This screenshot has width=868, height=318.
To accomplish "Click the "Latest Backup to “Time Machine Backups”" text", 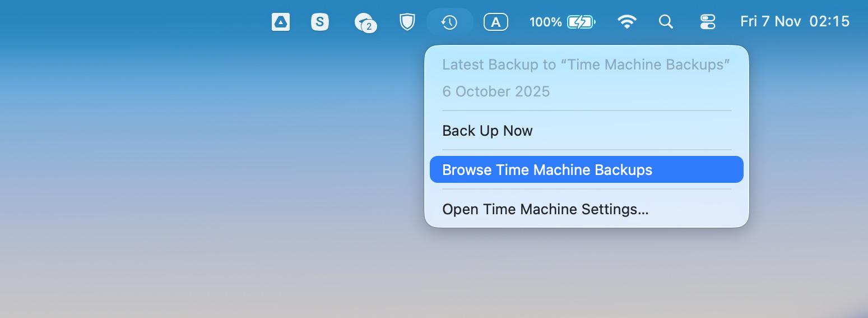I will 586,64.
